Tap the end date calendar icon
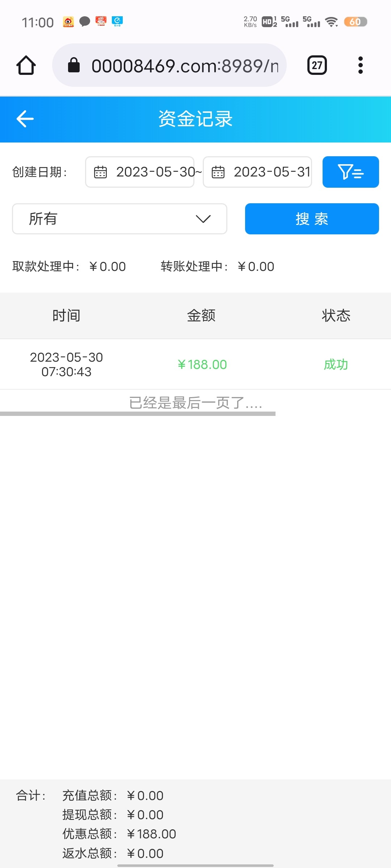The image size is (391, 868). coord(218,172)
